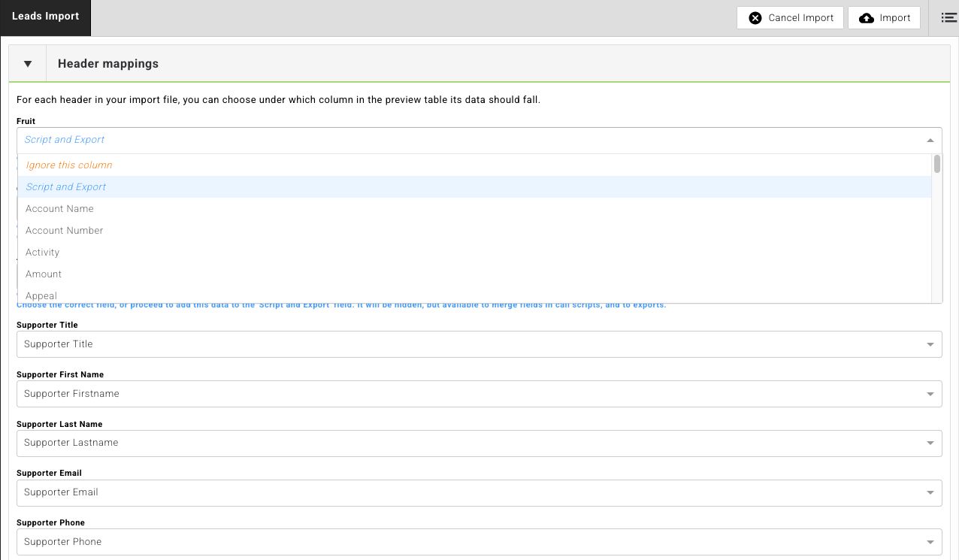Image resolution: width=959 pixels, height=560 pixels.
Task: Select the 'Appeal' option in list
Action: (x=41, y=295)
